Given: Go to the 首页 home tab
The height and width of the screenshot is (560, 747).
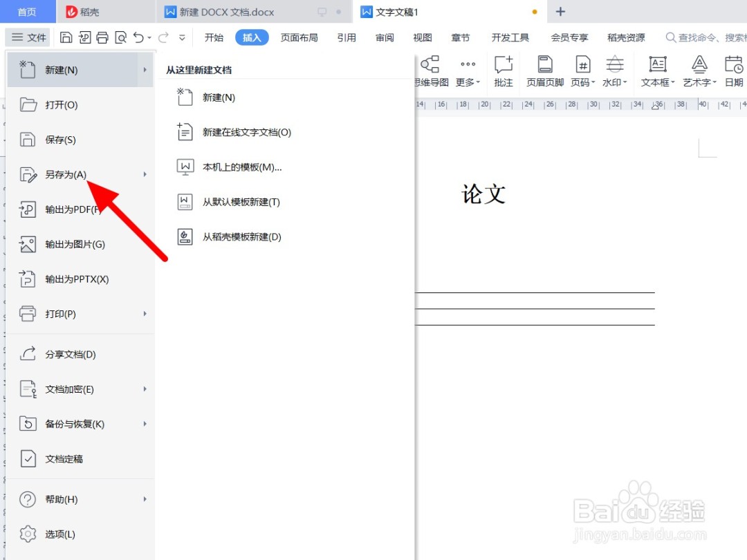Looking at the screenshot, I should (x=27, y=12).
